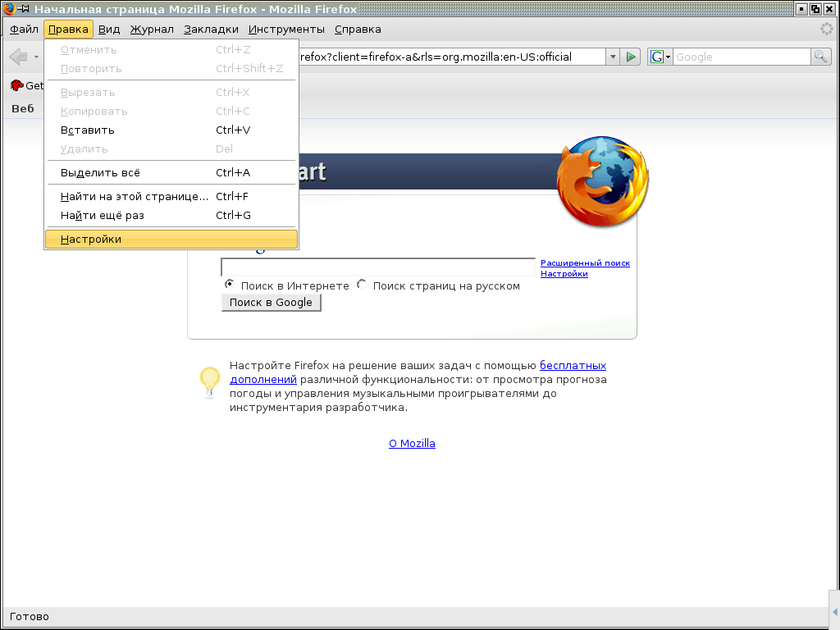Screen dimensions: 840x630
Task: Click the 'Готово' status bar text
Action: [x=30, y=617]
